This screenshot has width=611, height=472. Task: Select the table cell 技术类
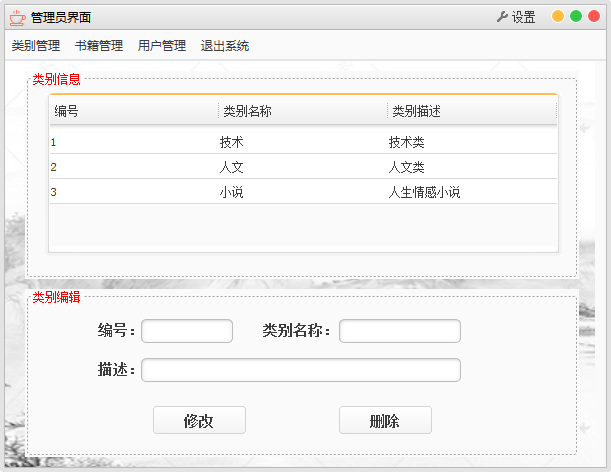tap(406, 142)
